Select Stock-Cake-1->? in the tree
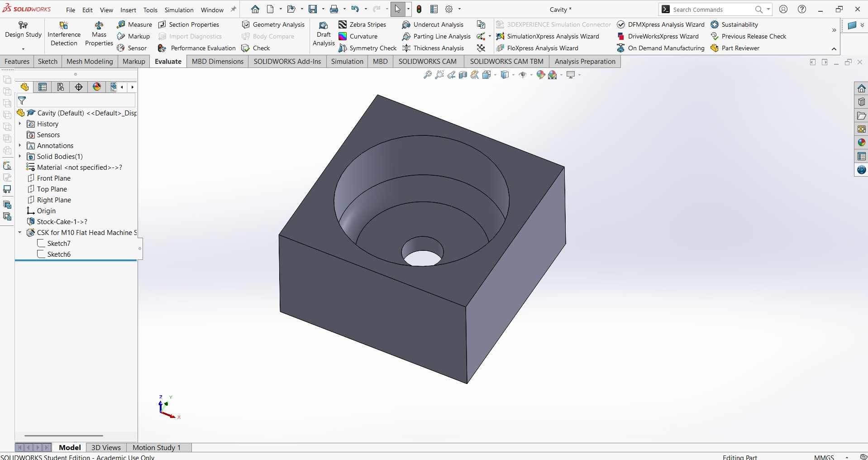Screen dimensions: 868x460 pos(57,221)
